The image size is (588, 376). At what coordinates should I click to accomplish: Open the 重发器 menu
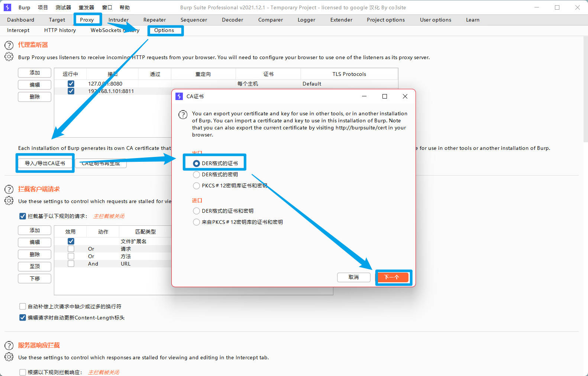86,7
